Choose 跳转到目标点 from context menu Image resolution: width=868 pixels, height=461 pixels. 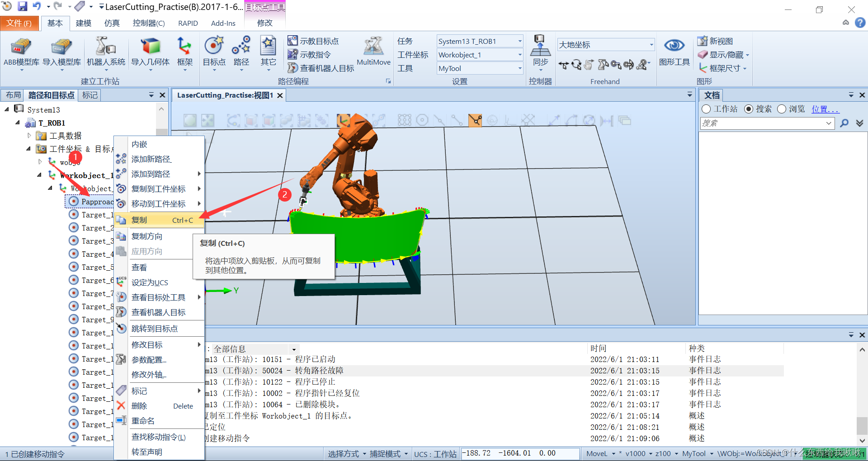tap(159, 329)
